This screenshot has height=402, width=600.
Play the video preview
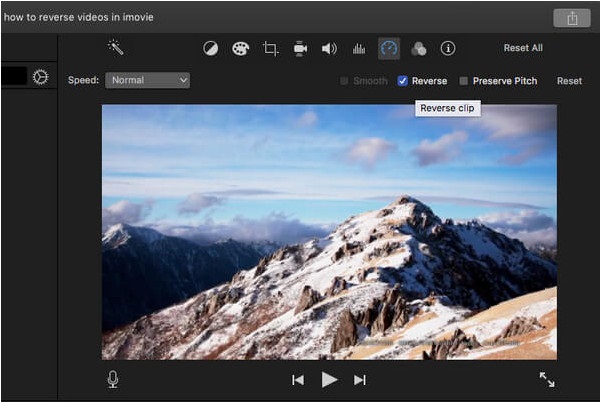329,379
